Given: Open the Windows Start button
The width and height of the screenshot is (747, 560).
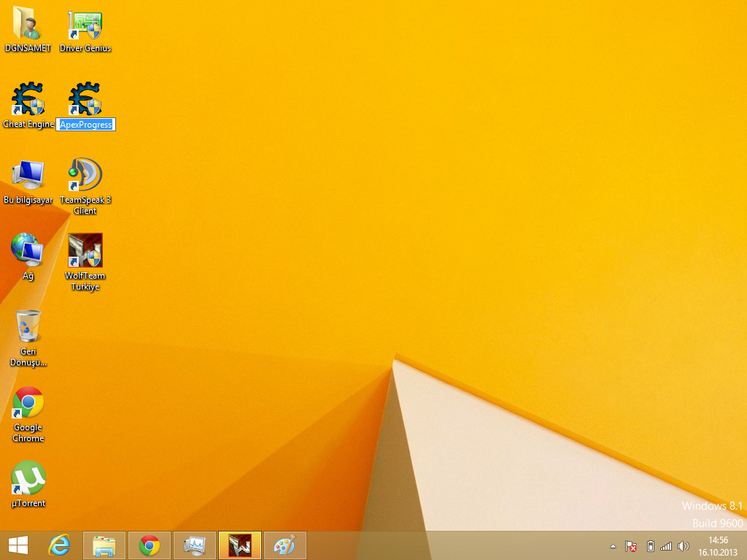Looking at the screenshot, I should (18, 545).
